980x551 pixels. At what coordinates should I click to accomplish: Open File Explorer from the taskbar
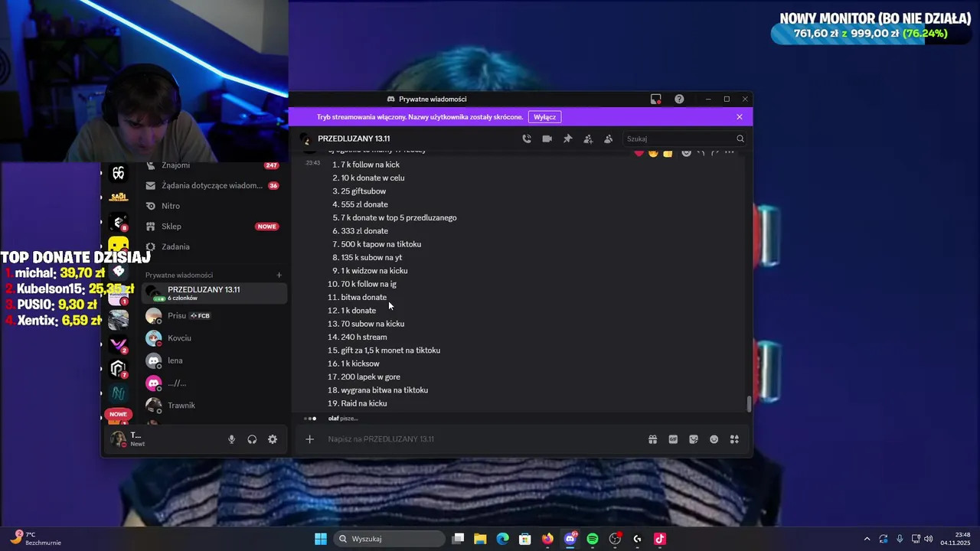click(480, 539)
